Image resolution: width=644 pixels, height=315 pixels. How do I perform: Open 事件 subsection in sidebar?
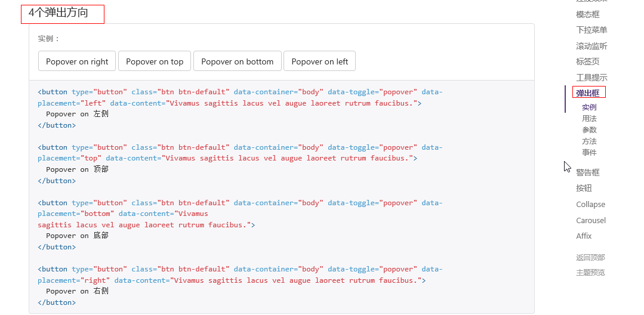pos(589,153)
